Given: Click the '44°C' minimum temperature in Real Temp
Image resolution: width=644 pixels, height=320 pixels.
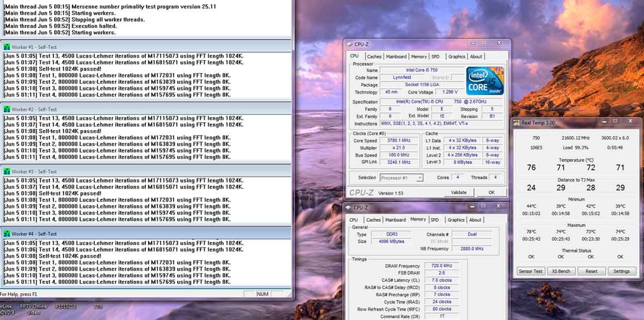Looking at the screenshot, I should pos(531,206).
